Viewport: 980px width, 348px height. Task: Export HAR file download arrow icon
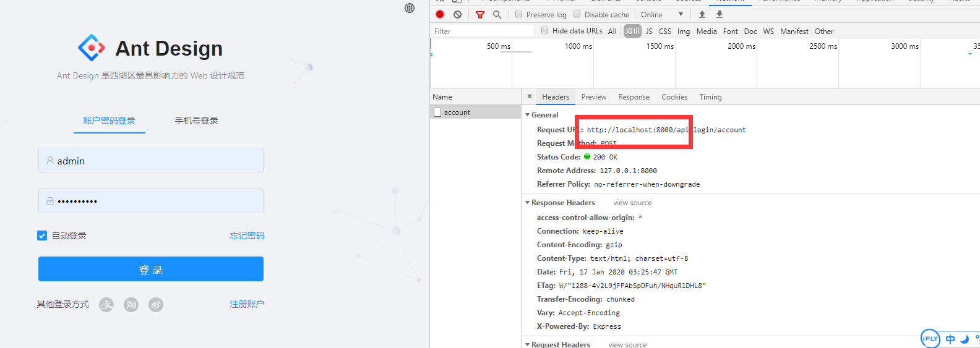[x=720, y=14]
